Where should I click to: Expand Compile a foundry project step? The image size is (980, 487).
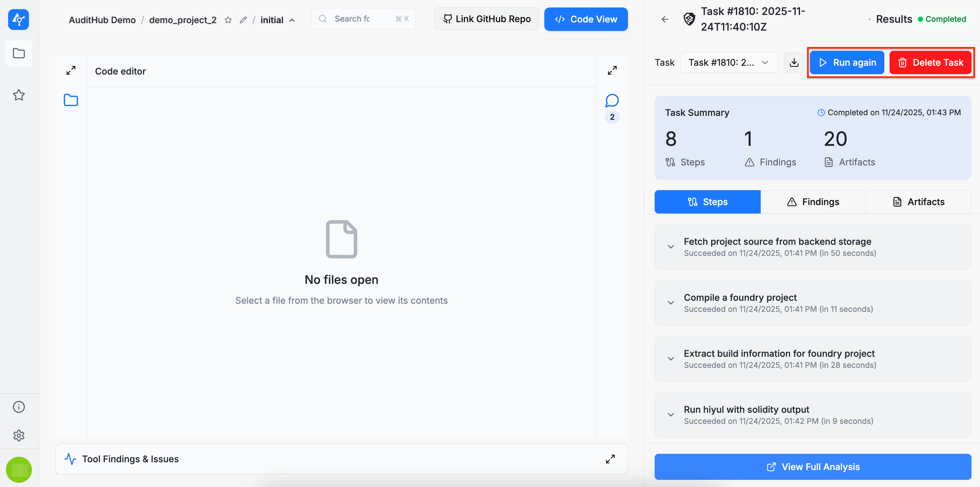671,303
